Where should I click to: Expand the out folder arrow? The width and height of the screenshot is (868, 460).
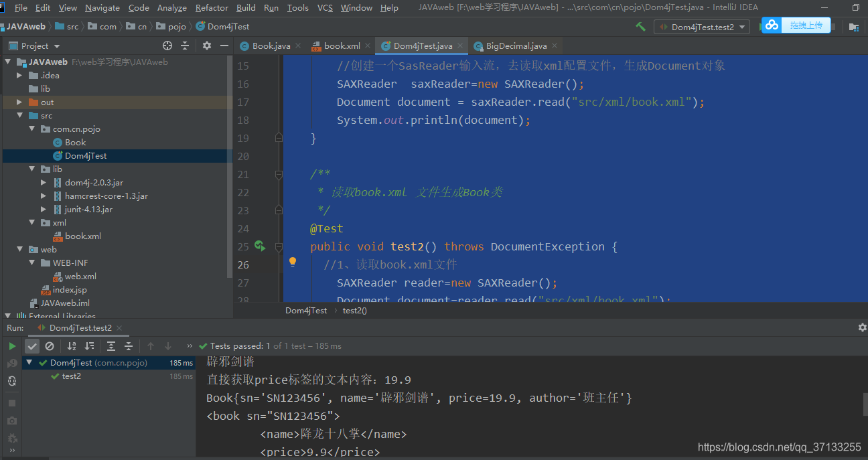click(x=20, y=102)
